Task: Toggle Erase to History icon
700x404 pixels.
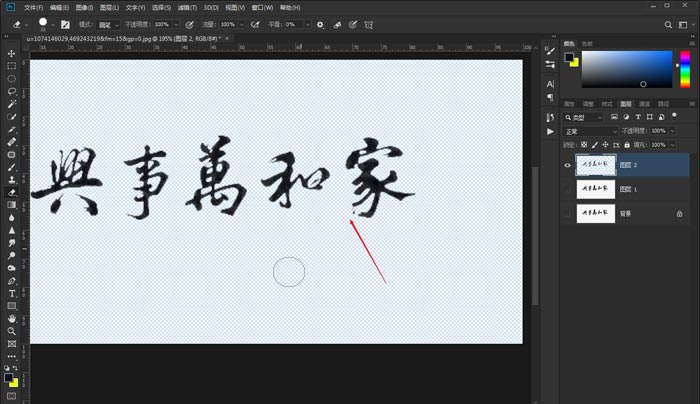Action: [x=338, y=25]
